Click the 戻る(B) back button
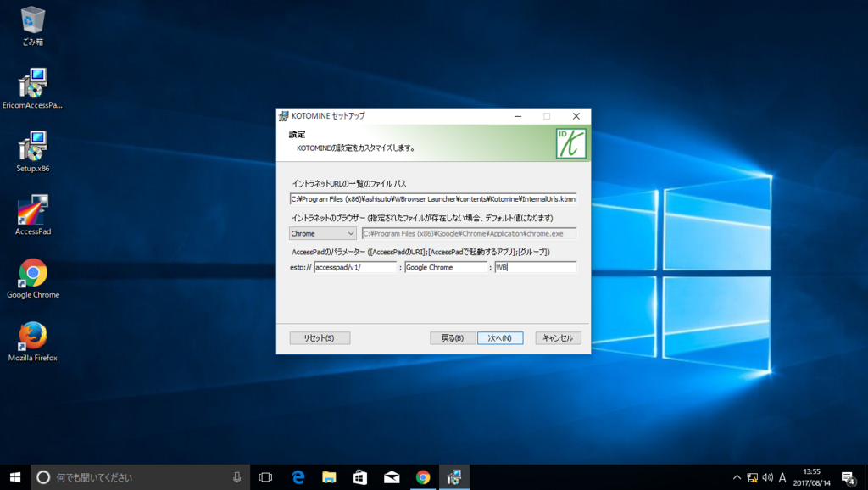The height and width of the screenshot is (490, 868). pyautogui.click(x=453, y=337)
